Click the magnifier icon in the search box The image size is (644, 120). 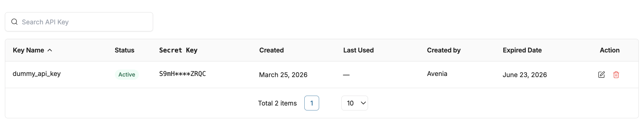pyautogui.click(x=14, y=22)
